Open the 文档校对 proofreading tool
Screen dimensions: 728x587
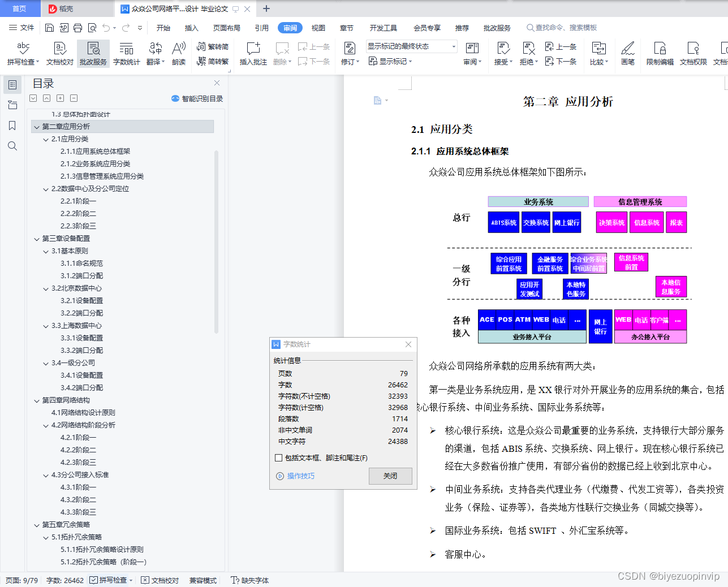[x=60, y=54]
